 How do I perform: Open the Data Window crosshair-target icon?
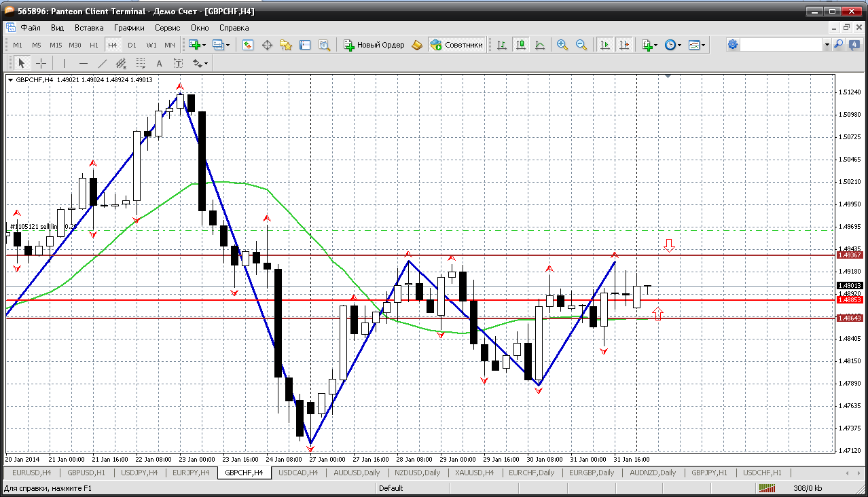pyautogui.click(x=267, y=45)
